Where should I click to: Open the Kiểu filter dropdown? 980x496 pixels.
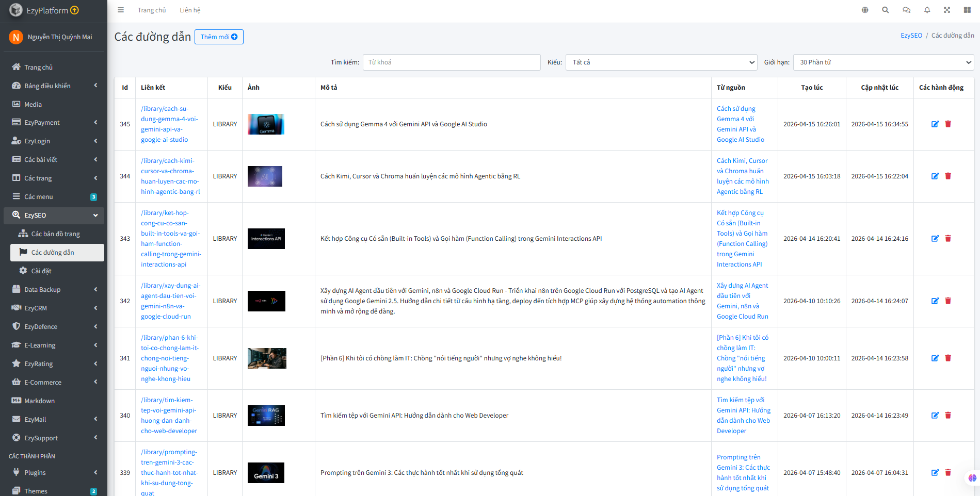pos(661,62)
